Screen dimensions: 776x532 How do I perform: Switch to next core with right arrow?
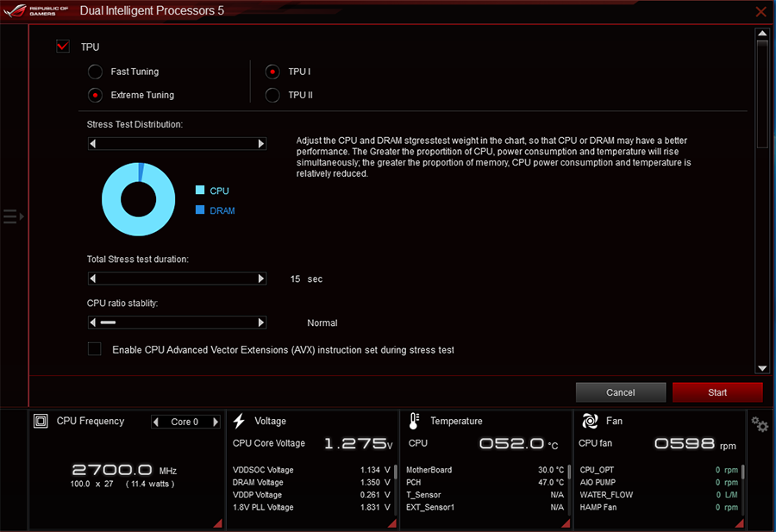(x=216, y=422)
